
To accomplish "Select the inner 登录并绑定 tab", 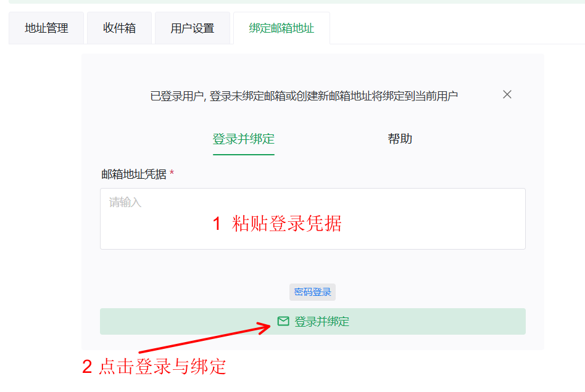I will click(243, 139).
